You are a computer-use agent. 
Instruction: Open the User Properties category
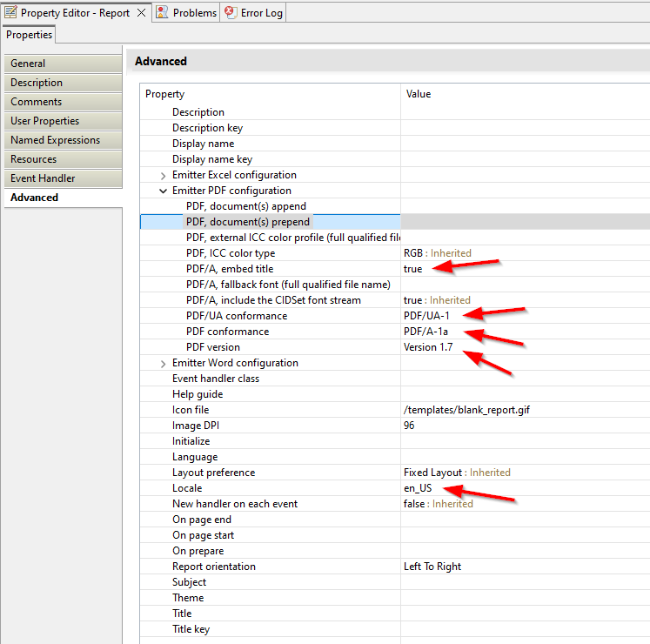click(x=63, y=121)
